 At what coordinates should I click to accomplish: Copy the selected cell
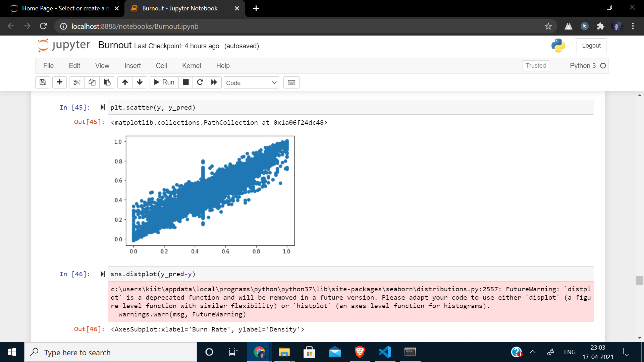click(x=92, y=82)
